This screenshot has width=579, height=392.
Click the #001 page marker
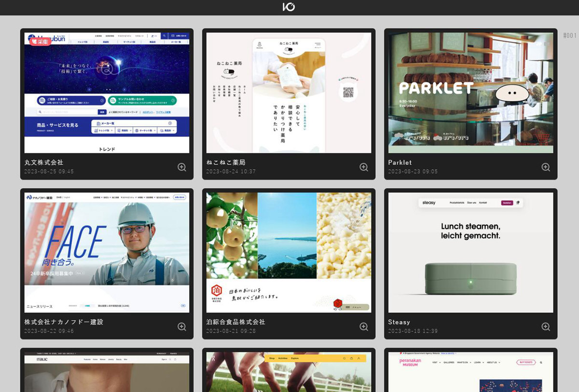[570, 36]
